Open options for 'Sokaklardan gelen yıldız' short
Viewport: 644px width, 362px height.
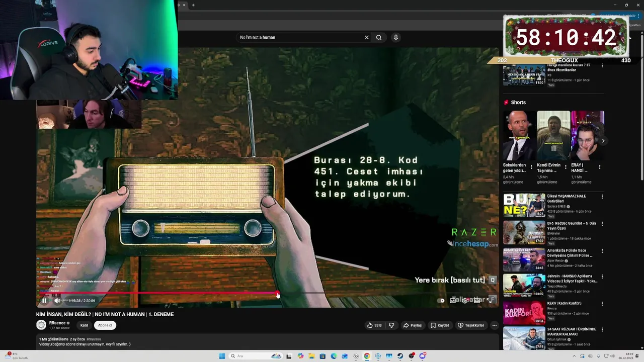coord(531,167)
